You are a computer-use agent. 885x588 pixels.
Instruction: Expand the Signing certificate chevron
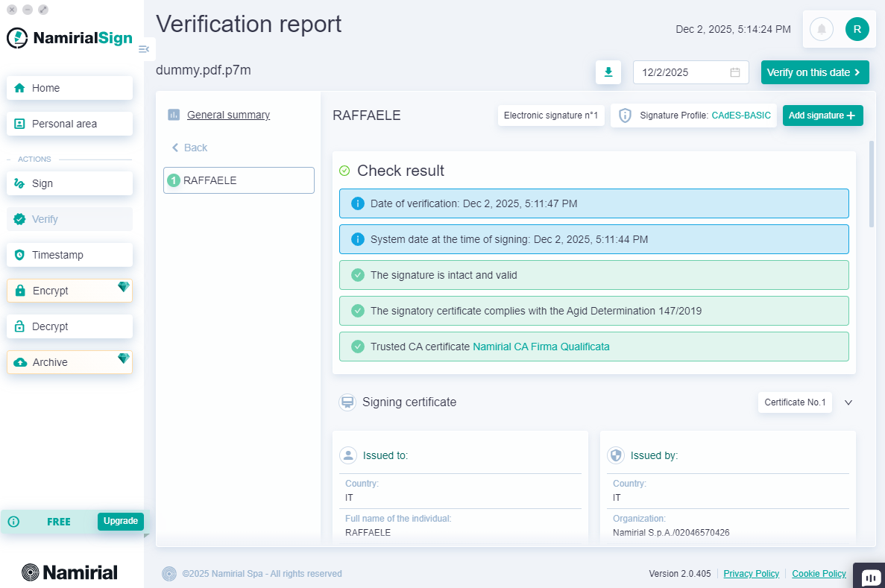click(x=848, y=402)
